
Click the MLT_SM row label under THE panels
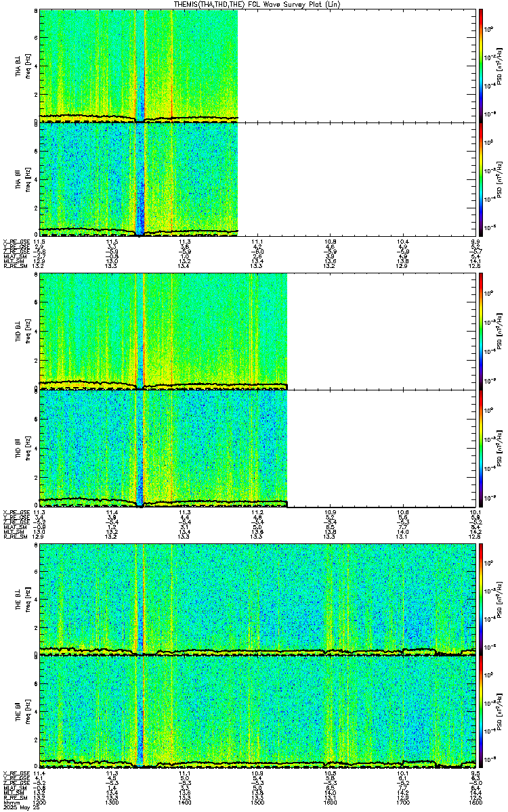13,793
